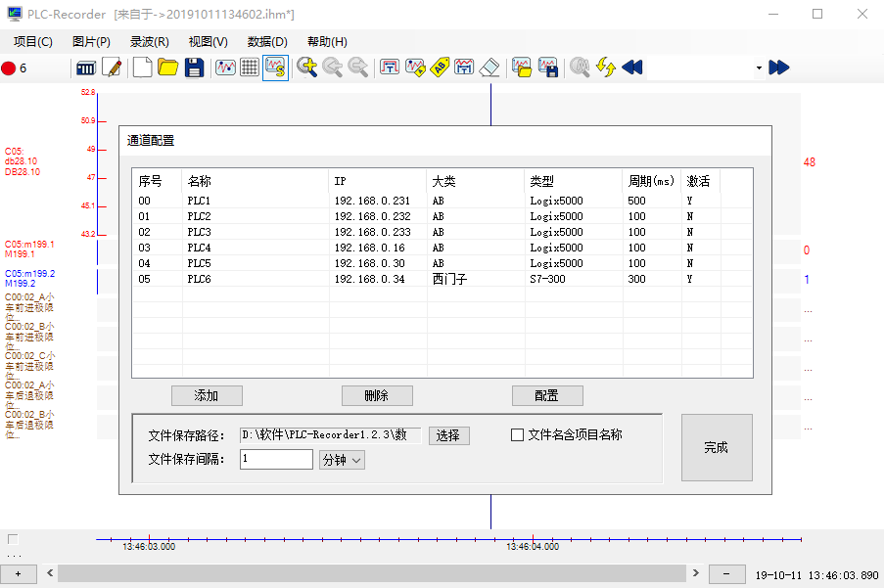The height and width of the screenshot is (588, 885).
Task: Open waveform file with chart-folder icon
Action: pyautogui.click(x=522, y=68)
